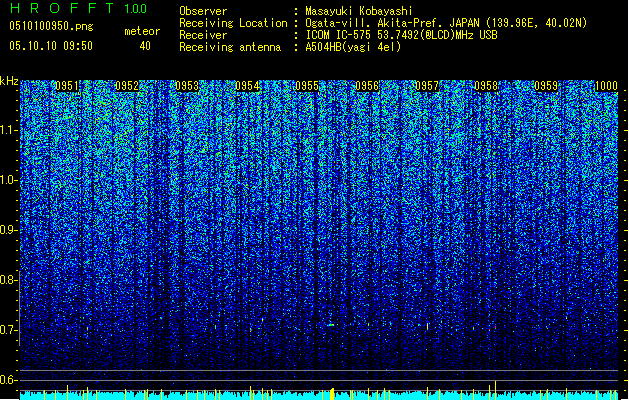Click the 1.1 frequency axis label
Viewport: 629px width, 400px height.
[x=9, y=130]
